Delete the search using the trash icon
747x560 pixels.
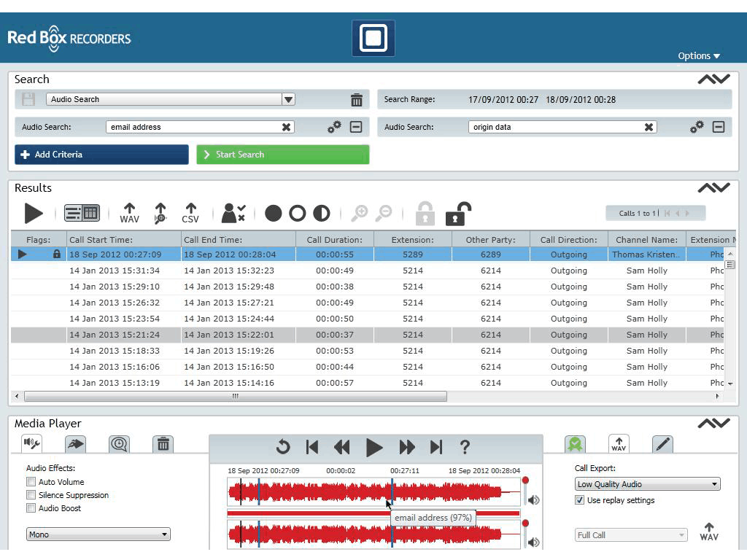click(356, 100)
